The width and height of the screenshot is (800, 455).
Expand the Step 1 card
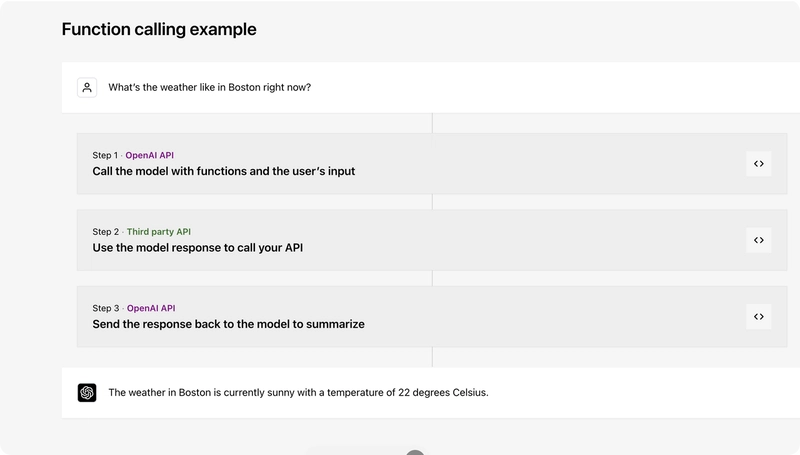click(432, 164)
